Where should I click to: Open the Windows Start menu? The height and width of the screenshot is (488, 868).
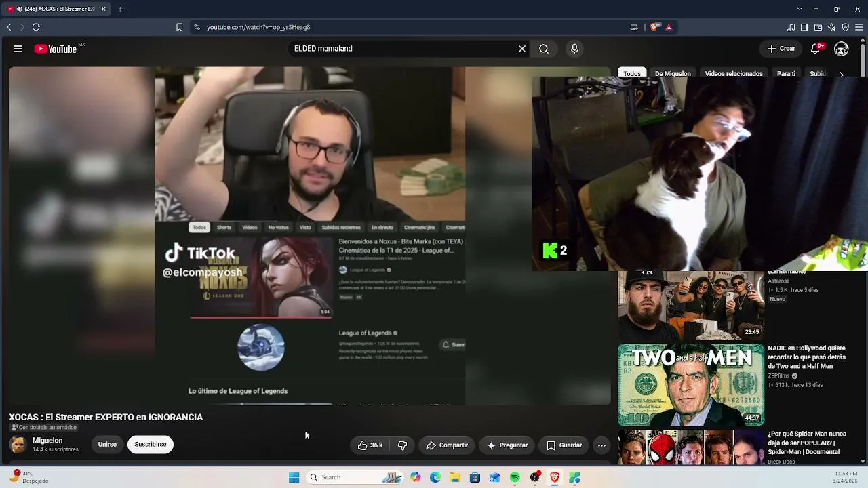tap(294, 477)
